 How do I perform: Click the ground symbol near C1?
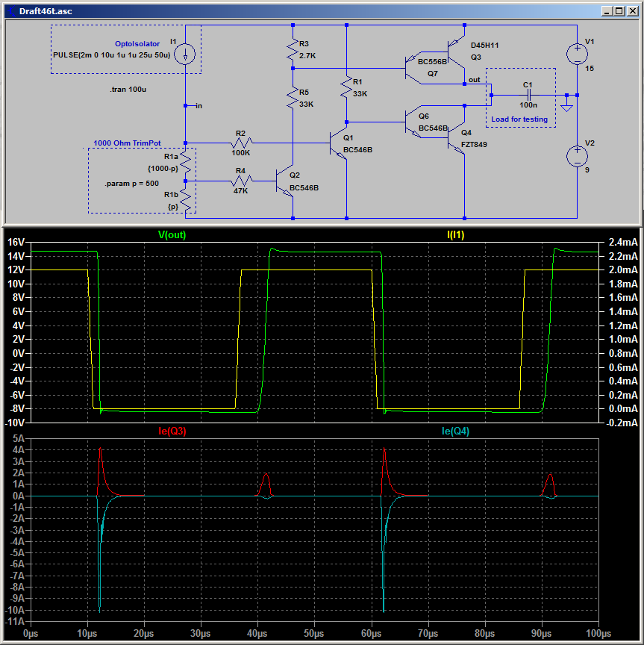tap(566, 106)
